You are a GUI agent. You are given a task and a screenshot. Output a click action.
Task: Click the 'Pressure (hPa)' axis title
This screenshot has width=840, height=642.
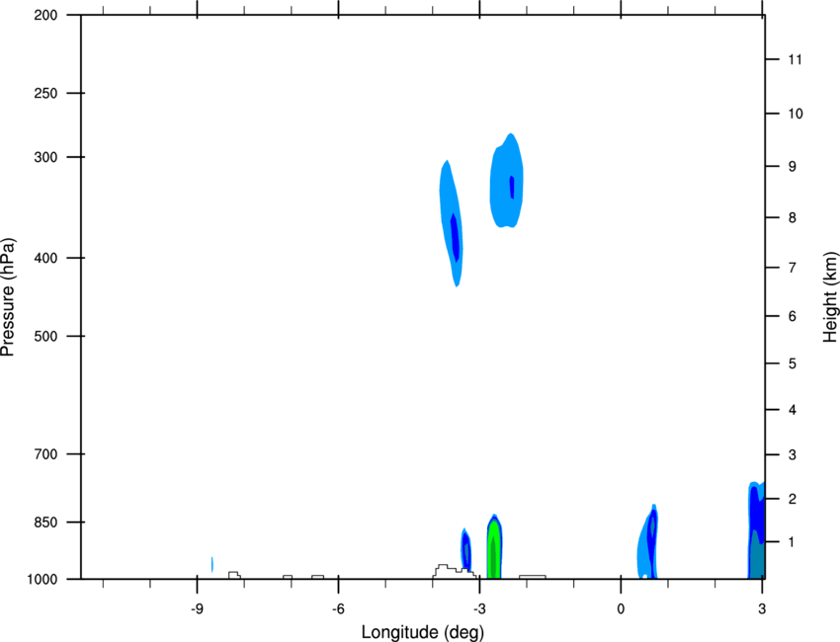coord(8,297)
